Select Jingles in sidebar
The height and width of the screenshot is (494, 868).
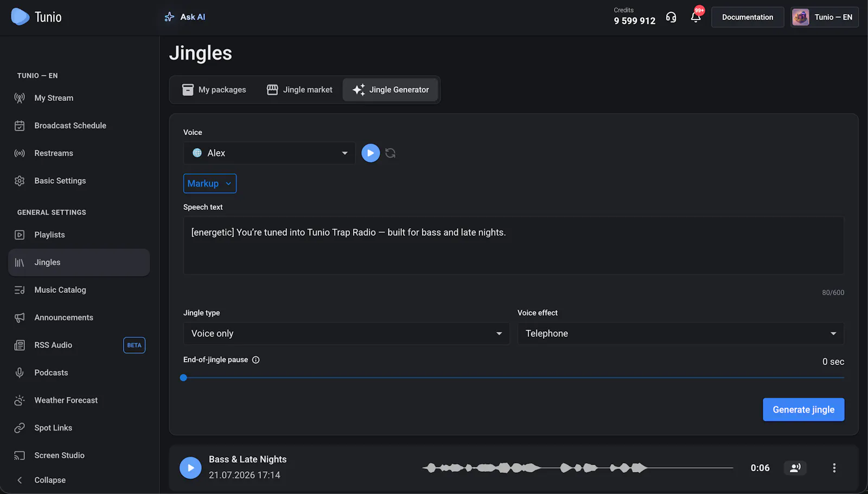tap(79, 262)
